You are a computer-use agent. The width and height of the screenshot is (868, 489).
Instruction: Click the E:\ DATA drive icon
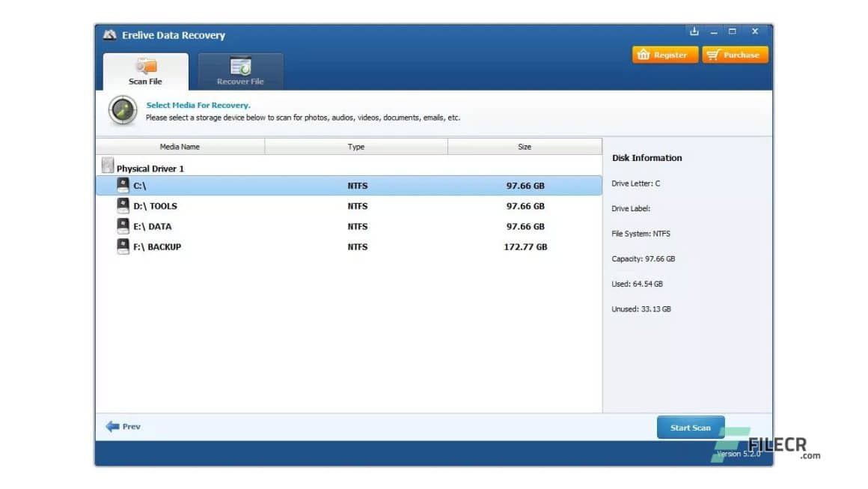(123, 226)
